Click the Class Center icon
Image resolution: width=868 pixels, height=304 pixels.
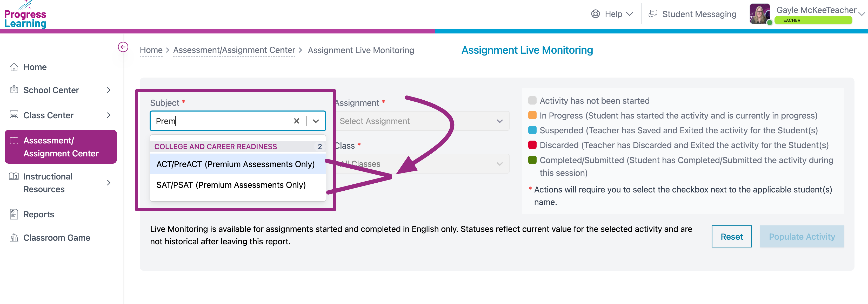click(x=14, y=115)
